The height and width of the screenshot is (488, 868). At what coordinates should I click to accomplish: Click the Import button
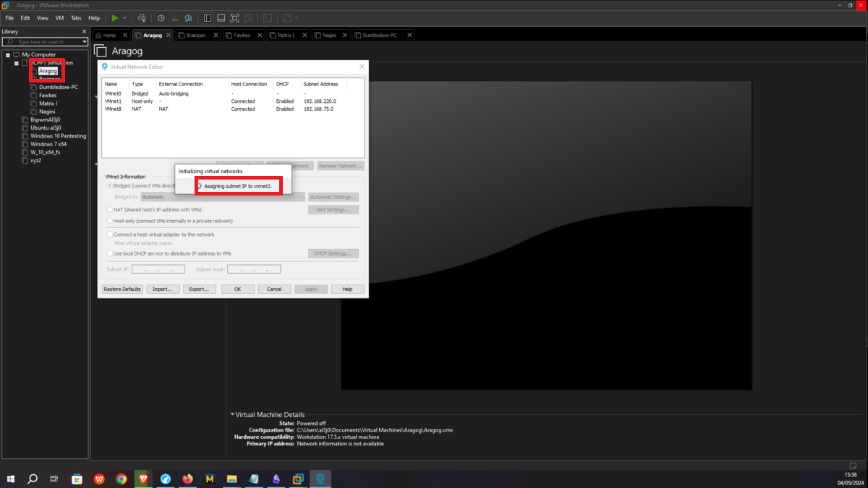point(163,289)
